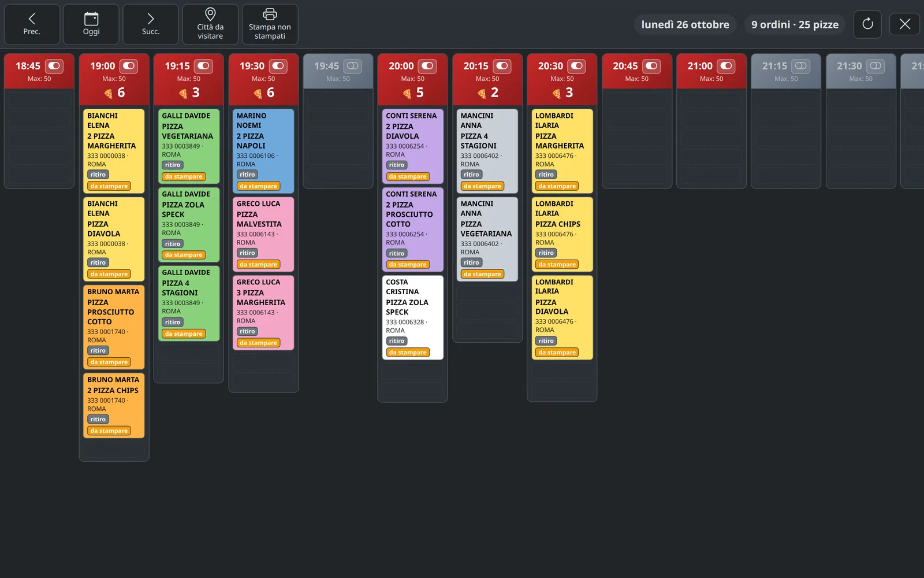The height and width of the screenshot is (578, 924).
Task: Click the pizza slice icon in 19:15 slot
Action: tap(183, 93)
